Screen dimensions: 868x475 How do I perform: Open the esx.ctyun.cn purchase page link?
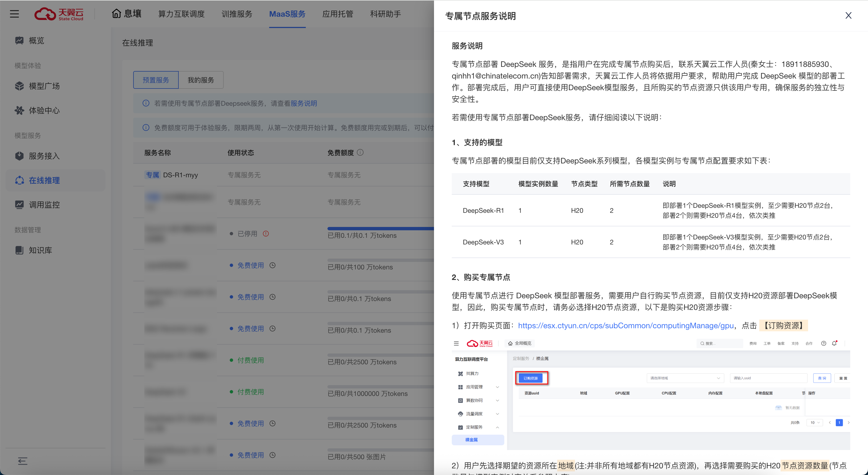(626, 325)
